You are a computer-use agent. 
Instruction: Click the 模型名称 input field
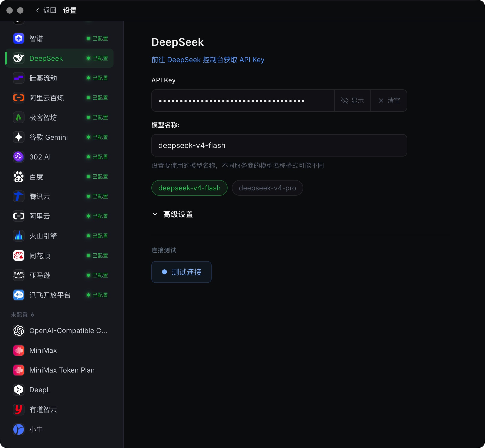click(x=279, y=145)
